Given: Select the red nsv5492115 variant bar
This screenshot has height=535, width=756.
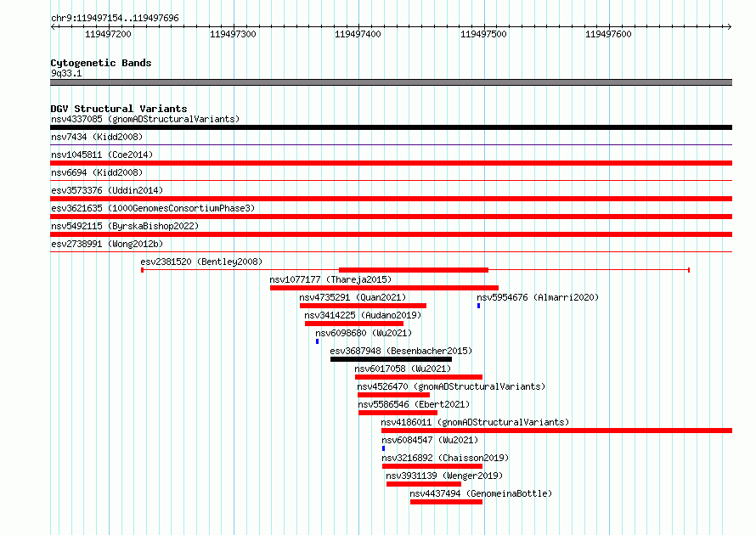Looking at the screenshot, I should [391, 234].
